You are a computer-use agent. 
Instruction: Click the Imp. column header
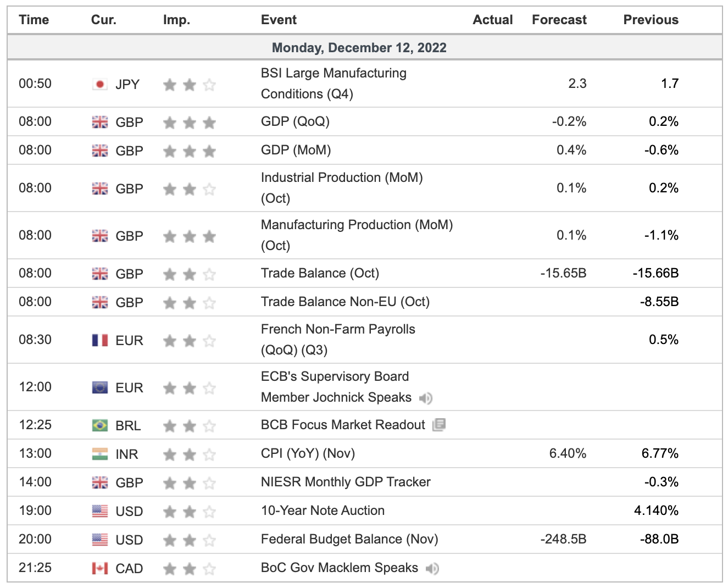click(x=176, y=20)
